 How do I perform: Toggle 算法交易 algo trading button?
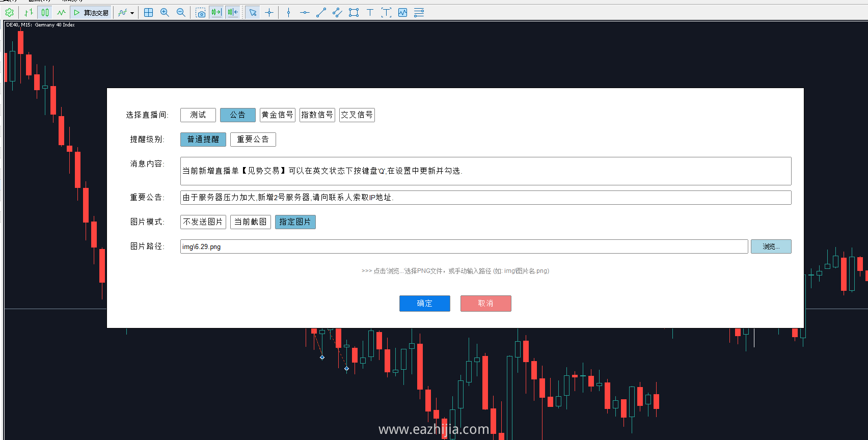coord(91,12)
